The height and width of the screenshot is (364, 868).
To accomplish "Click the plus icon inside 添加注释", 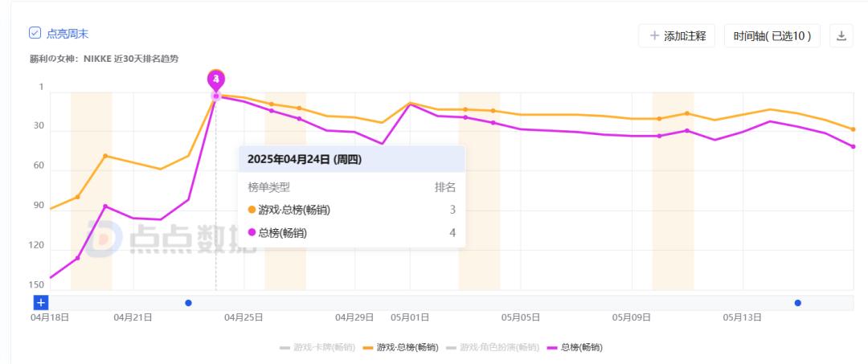I will (x=654, y=36).
